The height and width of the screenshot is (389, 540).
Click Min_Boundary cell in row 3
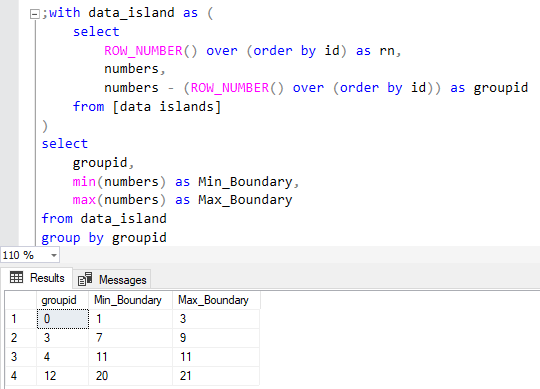coord(130,357)
